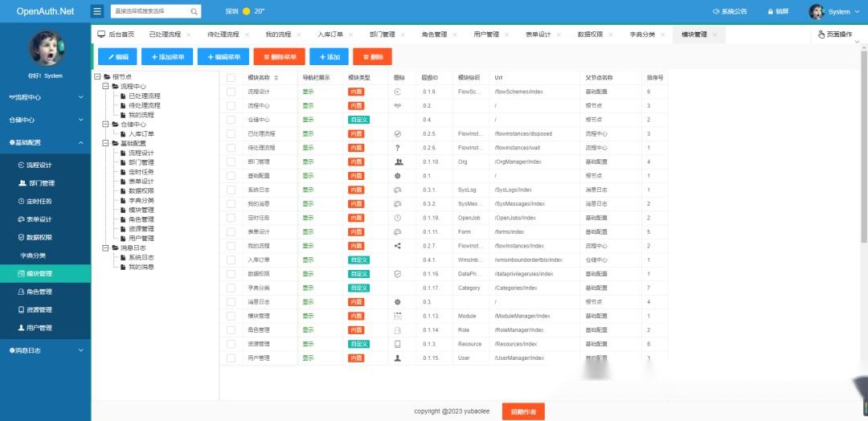868x421 pixels.
Task: Check the 流程设计 row checkbox
Action: tap(231, 92)
